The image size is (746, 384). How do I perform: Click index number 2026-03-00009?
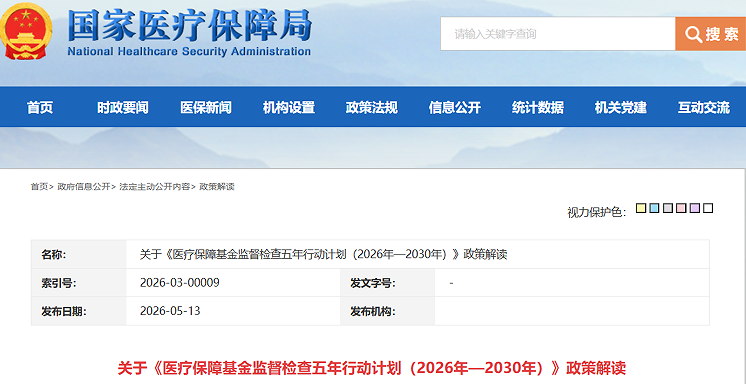pyautogui.click(x=179, y=283)
